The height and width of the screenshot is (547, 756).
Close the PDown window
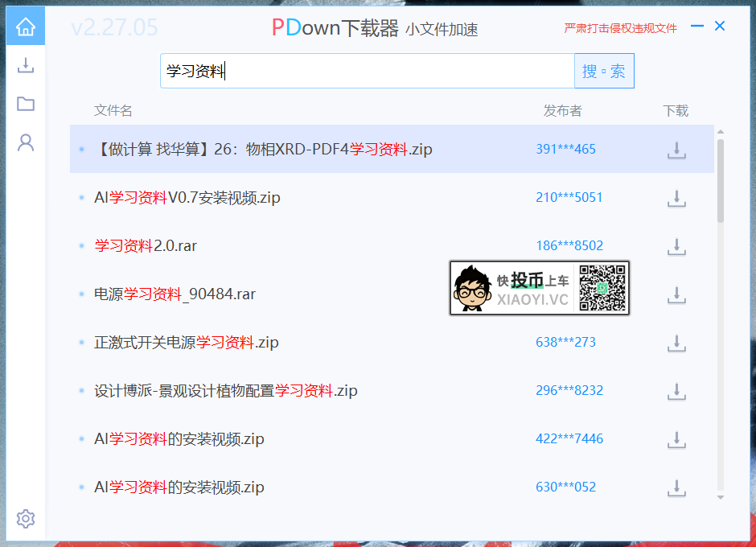click(x=720, y=26)
